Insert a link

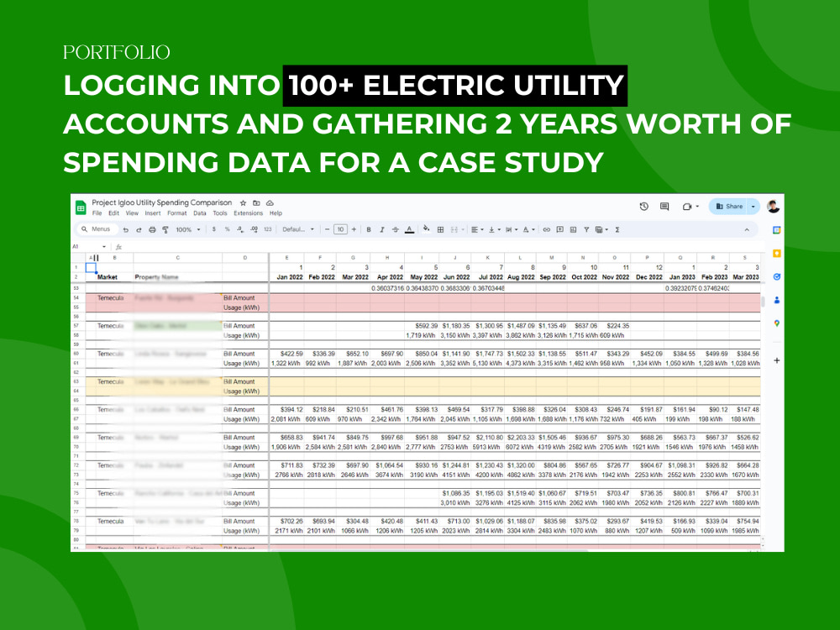click(547, 230)
